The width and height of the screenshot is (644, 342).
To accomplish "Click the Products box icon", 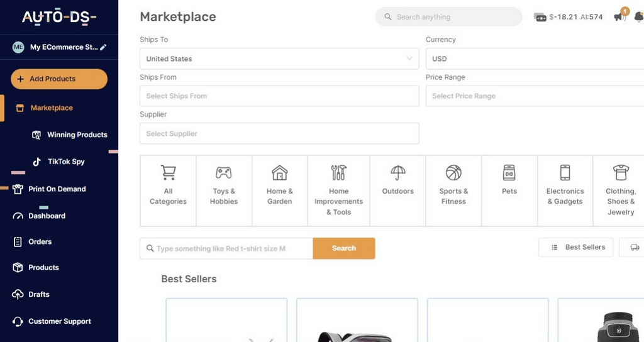I will (x=18, y=267).
